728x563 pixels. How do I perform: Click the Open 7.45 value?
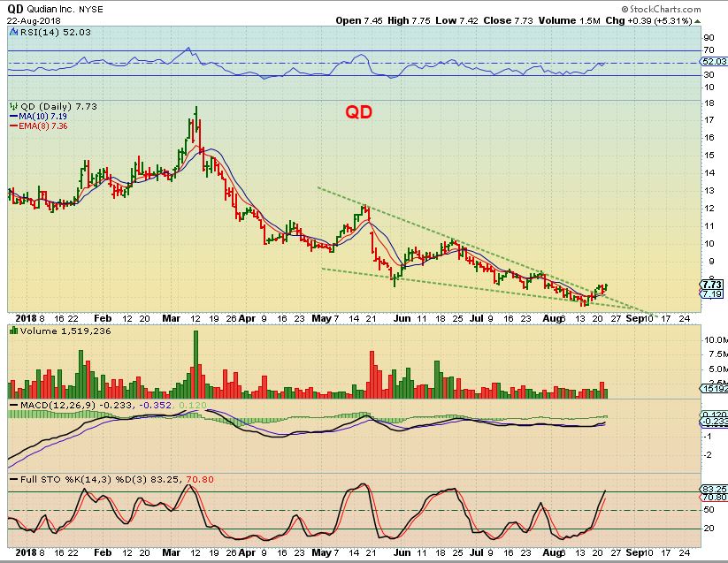[x=359, y=20]
